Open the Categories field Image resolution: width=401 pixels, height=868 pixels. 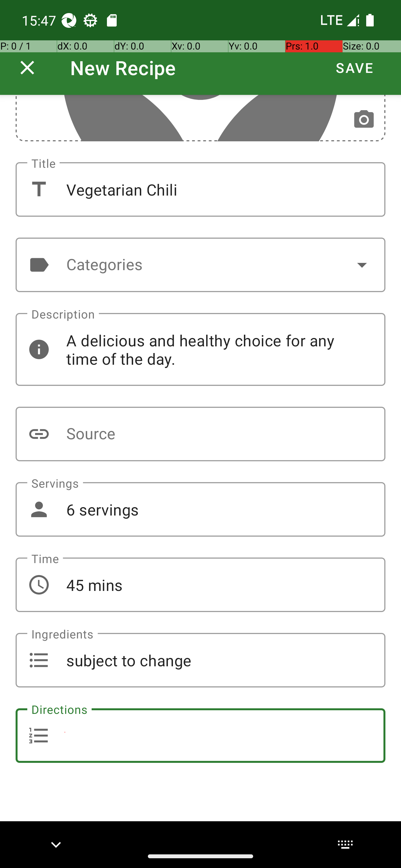pos(200,265)
